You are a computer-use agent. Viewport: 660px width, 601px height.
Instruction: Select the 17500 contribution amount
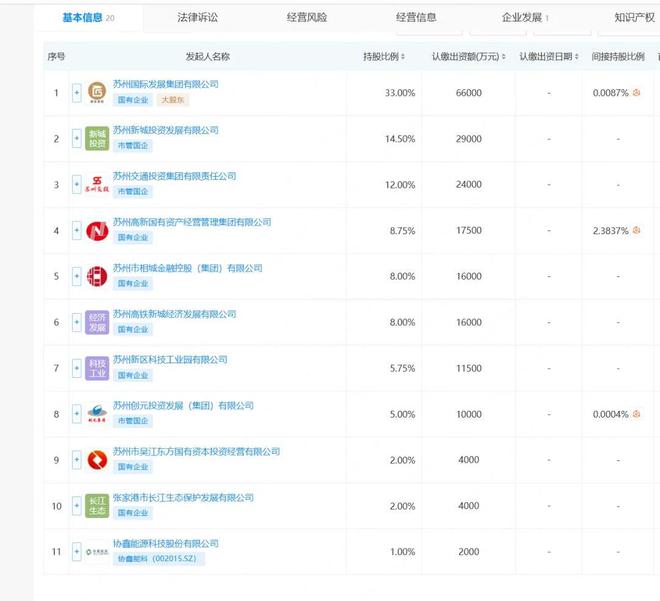point(468,230)
